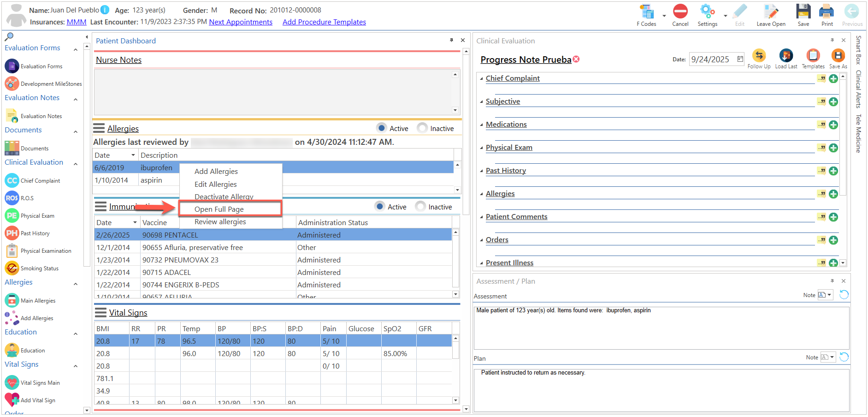
Task: Open R.O.S in the sidebar
Action: 19,198
